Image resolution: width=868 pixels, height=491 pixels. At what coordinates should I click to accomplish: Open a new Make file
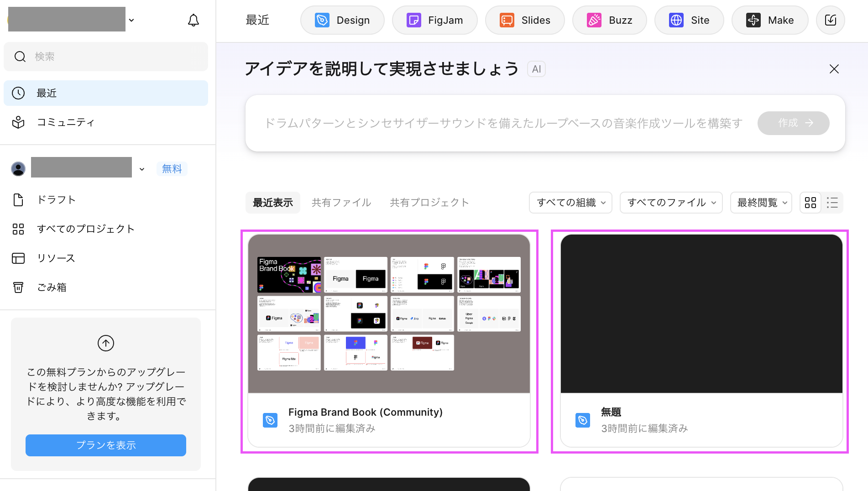tap(769, 20)
